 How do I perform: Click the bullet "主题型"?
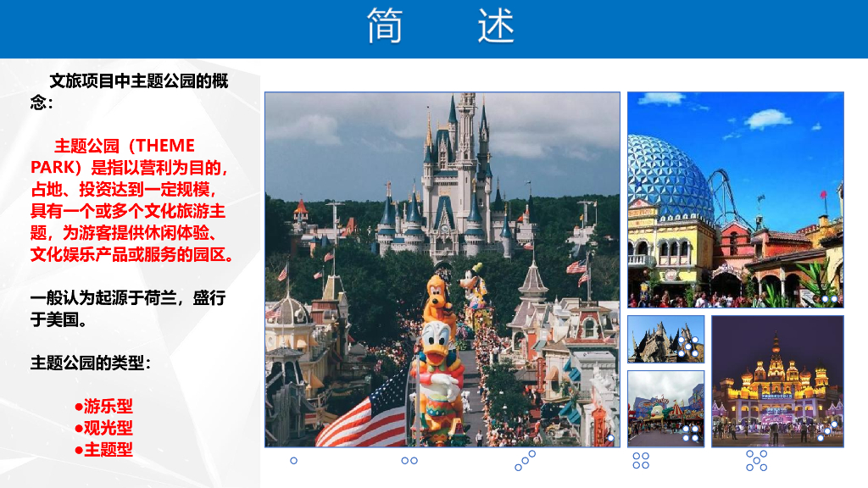(103, 449)
